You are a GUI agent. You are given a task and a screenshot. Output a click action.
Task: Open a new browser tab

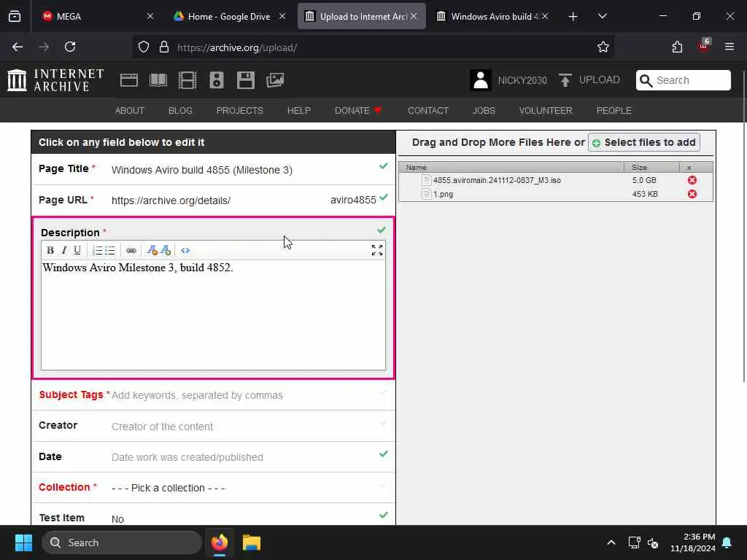(x=573, y=17)
